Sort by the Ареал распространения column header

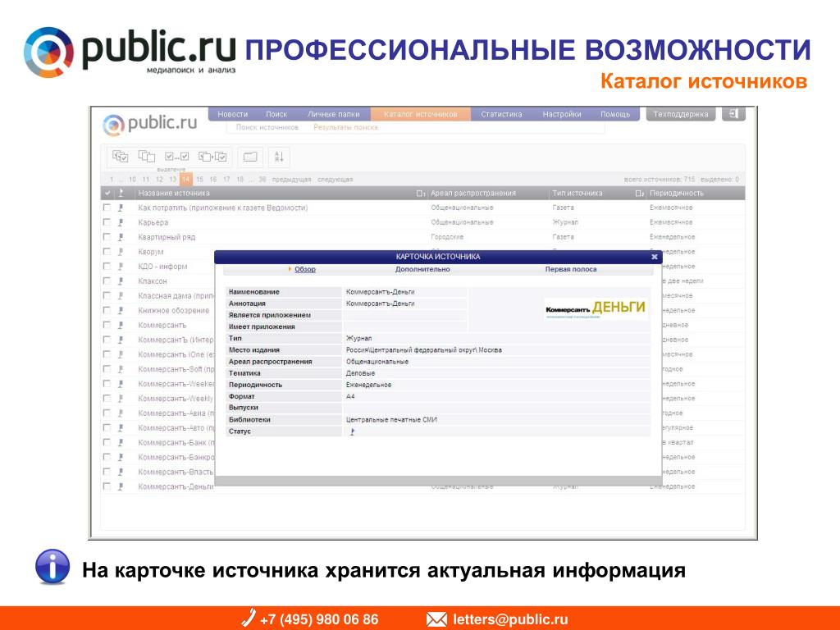[473, 194]
